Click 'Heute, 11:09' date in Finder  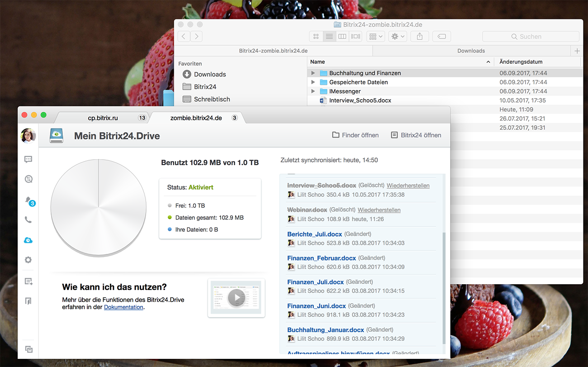point(517,110)
